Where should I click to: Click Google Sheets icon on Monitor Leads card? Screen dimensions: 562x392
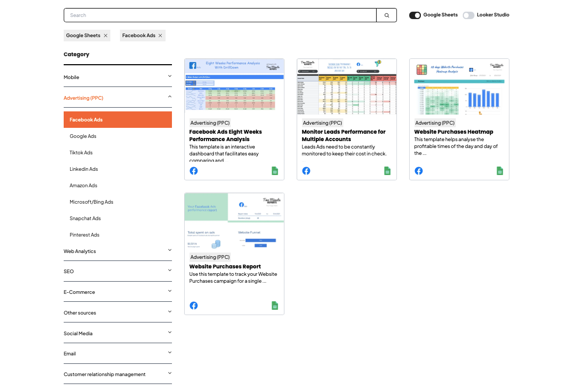point(387,171)
